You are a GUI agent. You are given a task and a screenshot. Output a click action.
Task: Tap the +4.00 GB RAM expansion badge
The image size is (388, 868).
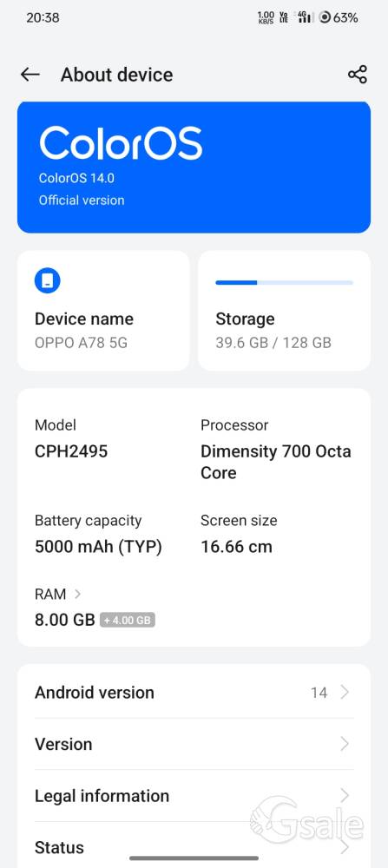[x=128, y=620]
